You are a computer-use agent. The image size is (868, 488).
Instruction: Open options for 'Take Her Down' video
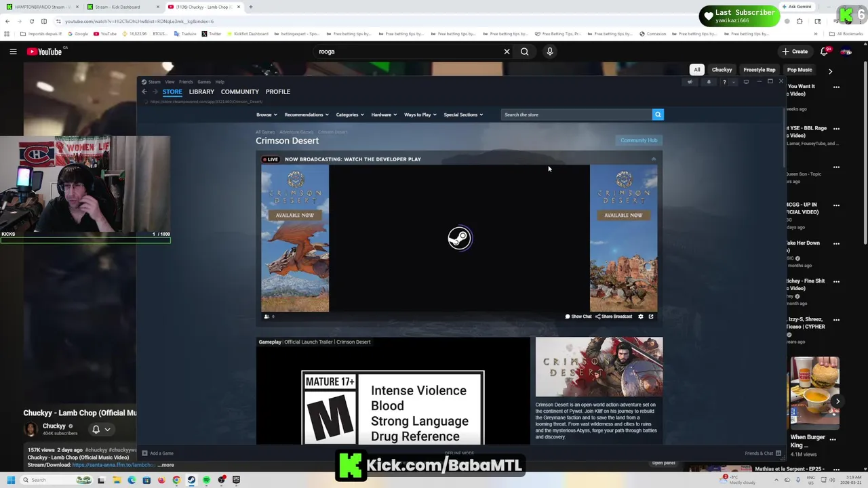(836, 243)
